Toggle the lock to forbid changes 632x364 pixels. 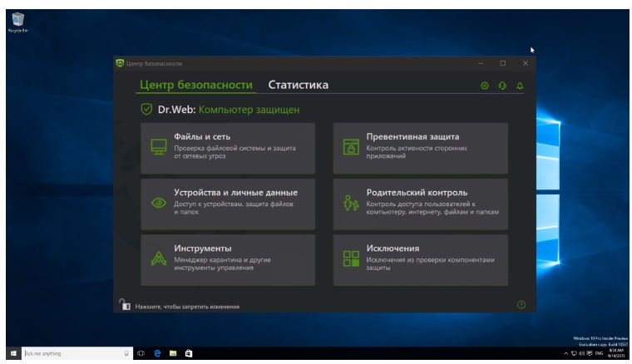[125, 304]
